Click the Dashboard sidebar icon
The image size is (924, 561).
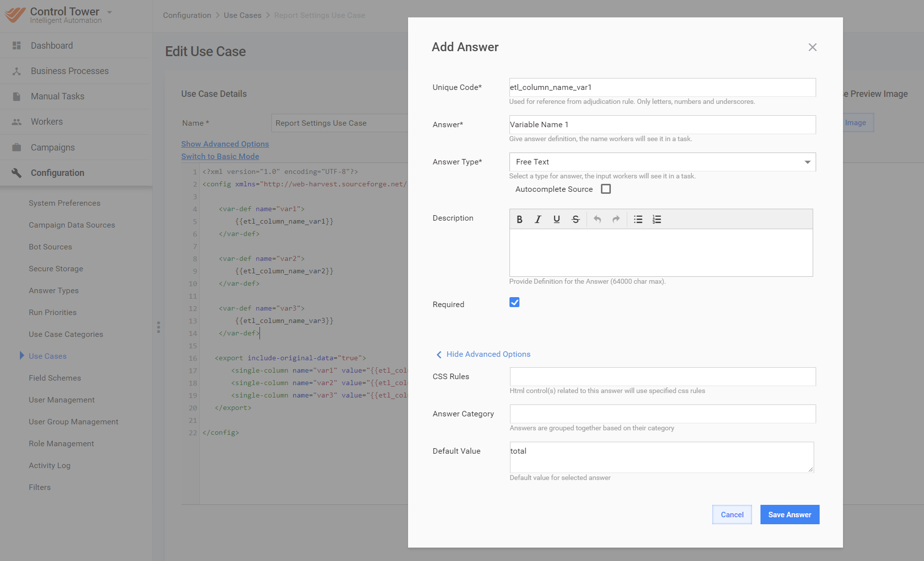point(16,46)
